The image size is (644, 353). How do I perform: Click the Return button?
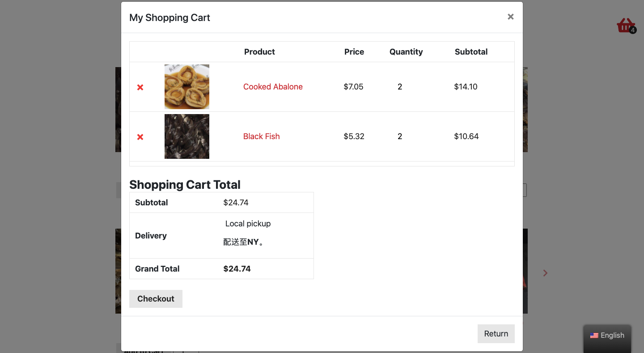tap(496, 334)
